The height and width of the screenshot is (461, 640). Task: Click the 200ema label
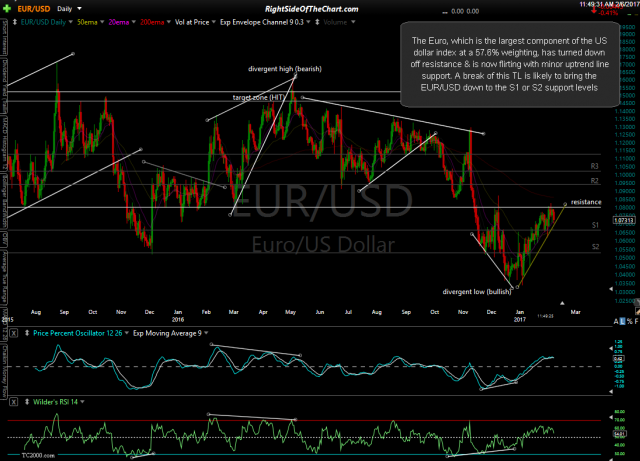152,22
